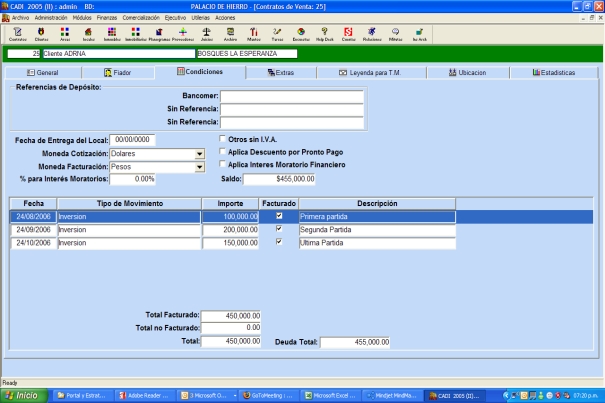Viewport: 605px width, 403px height.
Task: Open the Finanzas menu
Action: [105, 18]
